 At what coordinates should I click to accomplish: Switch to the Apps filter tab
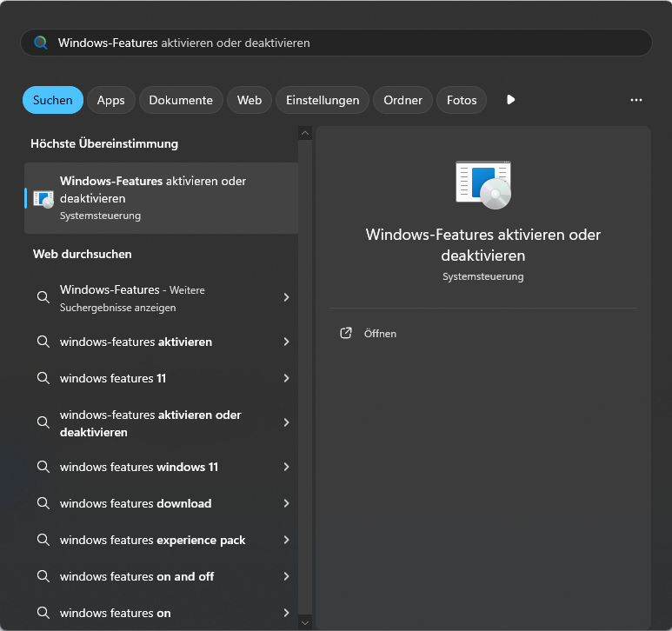110,100
